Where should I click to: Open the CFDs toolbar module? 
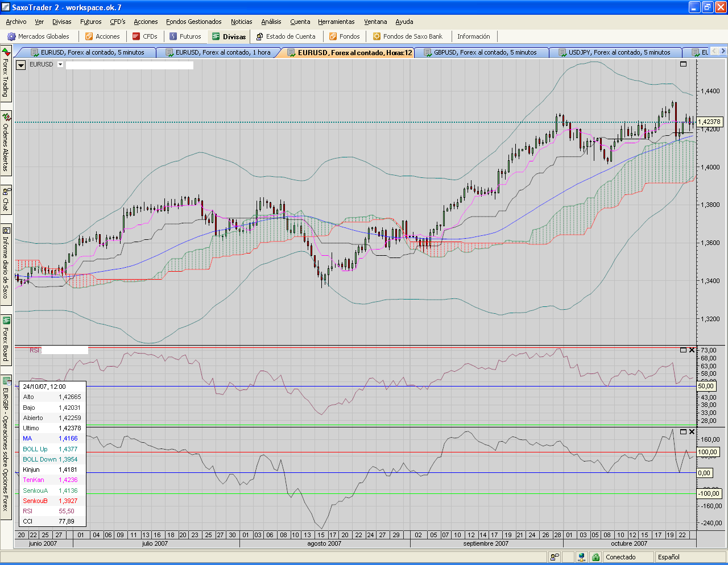[144, 36]
